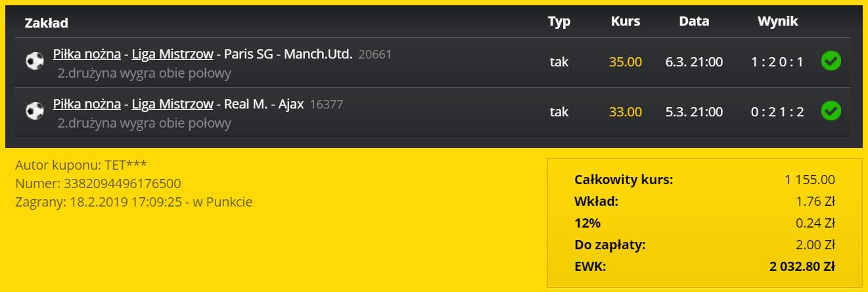Click the Całkowity kurs value 1 155.00

(810, 180)
